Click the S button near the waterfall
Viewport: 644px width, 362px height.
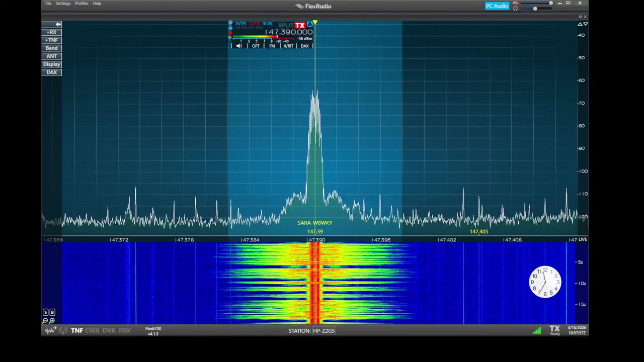46,313
